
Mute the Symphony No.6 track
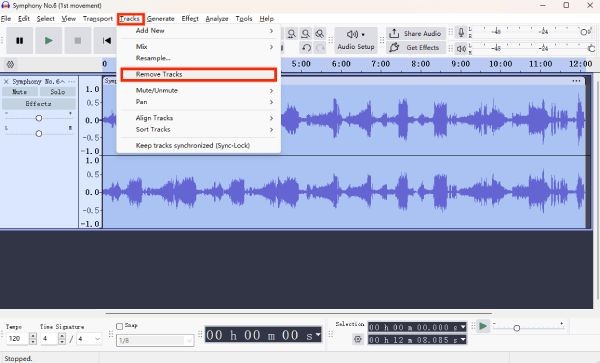[20, 92]
